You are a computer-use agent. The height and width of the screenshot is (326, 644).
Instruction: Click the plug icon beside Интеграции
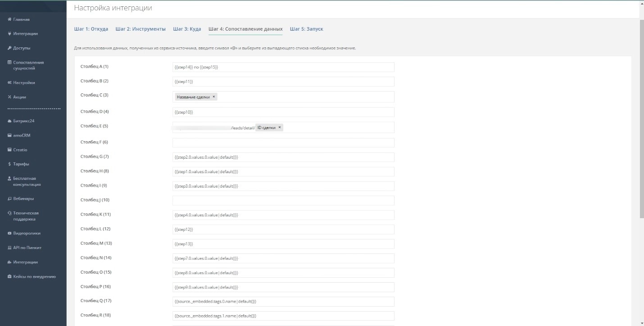[x=9, y=34]
